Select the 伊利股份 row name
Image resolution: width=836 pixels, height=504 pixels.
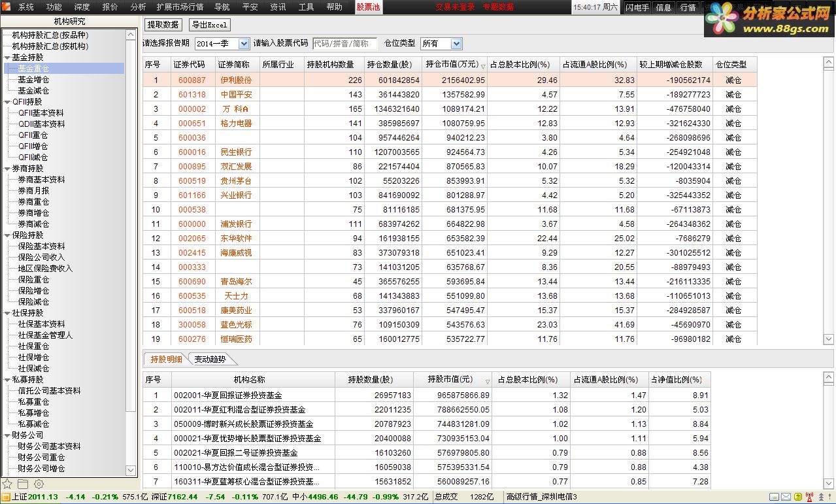(x=236, y=80)
